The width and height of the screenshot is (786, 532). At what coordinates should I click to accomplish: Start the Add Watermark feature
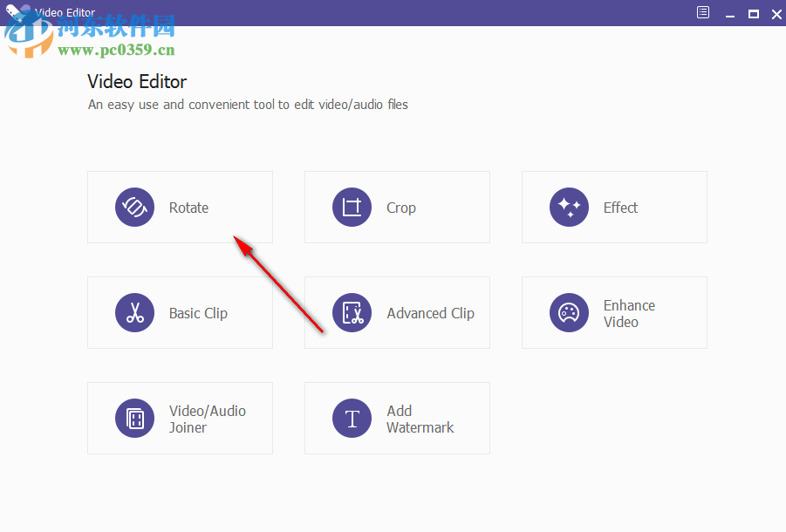point(397,419)
